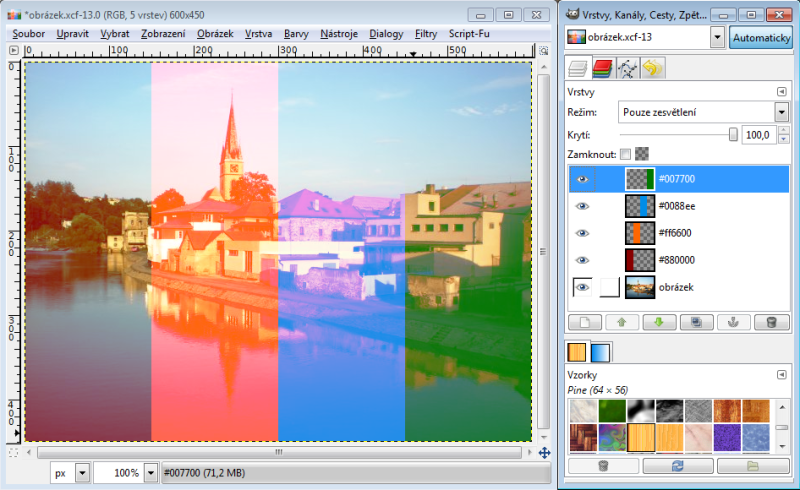Open the 100% zoom dropdown
The width and height of the screenshot is (800, 490).
(151, 473)
